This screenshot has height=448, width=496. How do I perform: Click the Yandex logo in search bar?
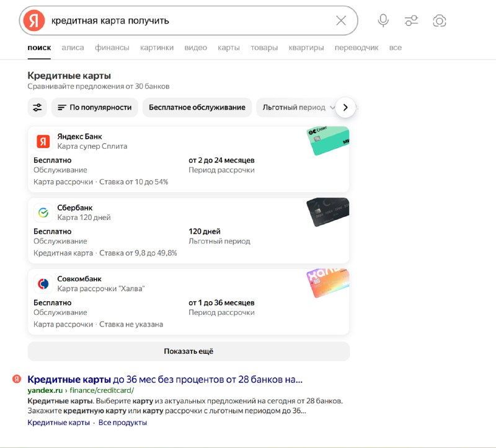click(x=34, y=20)
